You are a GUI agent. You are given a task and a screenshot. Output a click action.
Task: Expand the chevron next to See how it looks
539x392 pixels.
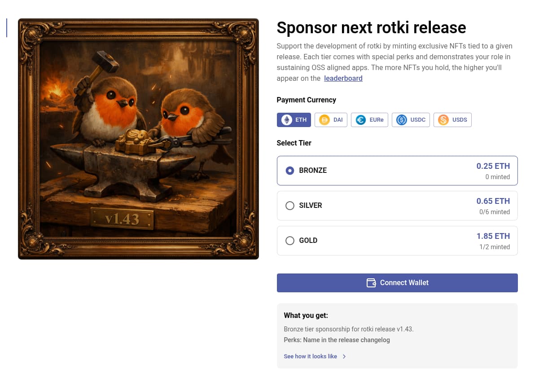tap(344, 357)
